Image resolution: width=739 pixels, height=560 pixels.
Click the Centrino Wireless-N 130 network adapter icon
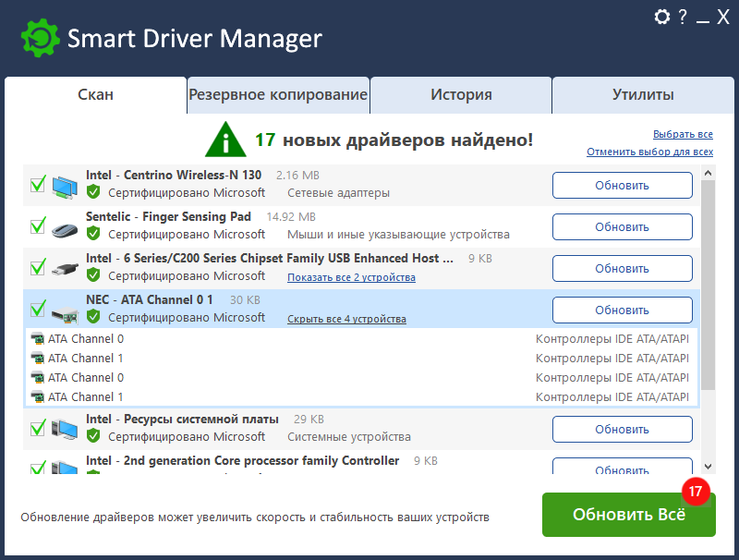[65, 186]
